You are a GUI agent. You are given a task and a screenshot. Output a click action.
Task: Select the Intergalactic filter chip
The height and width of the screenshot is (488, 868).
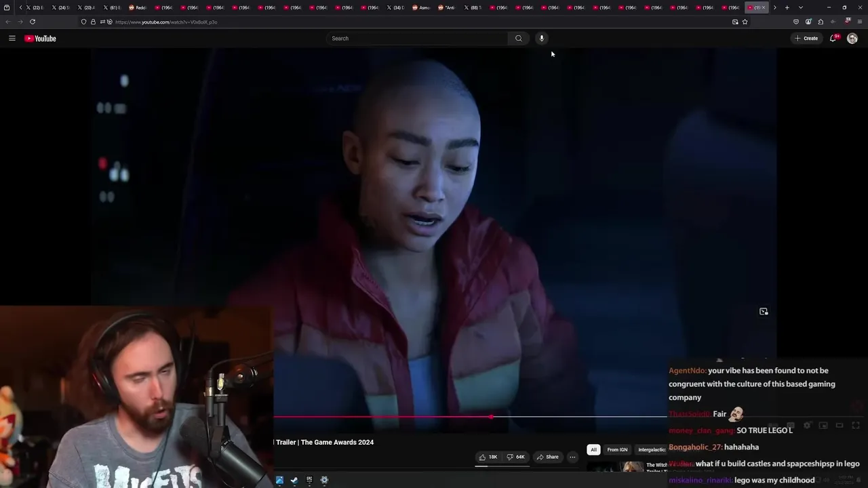[x=652, y=450]
